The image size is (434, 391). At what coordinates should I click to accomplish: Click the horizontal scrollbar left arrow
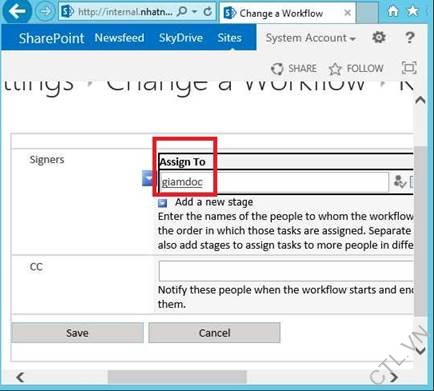(20, 377)
